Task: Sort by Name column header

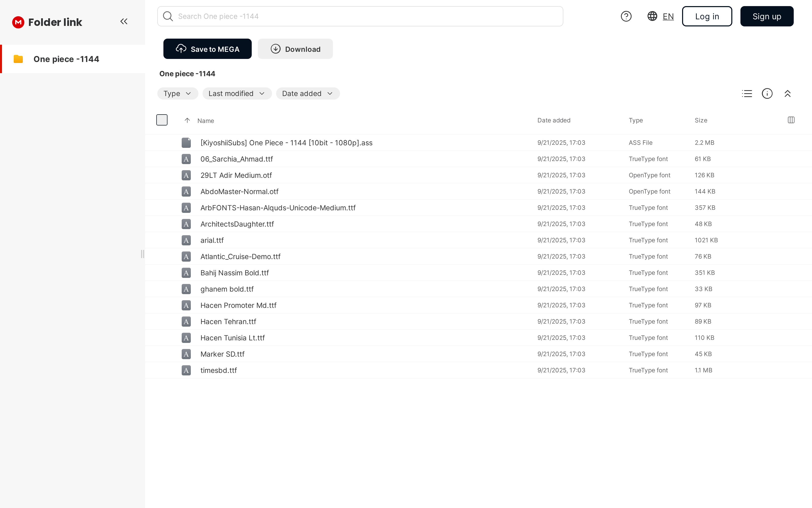Action: point(206,121)
